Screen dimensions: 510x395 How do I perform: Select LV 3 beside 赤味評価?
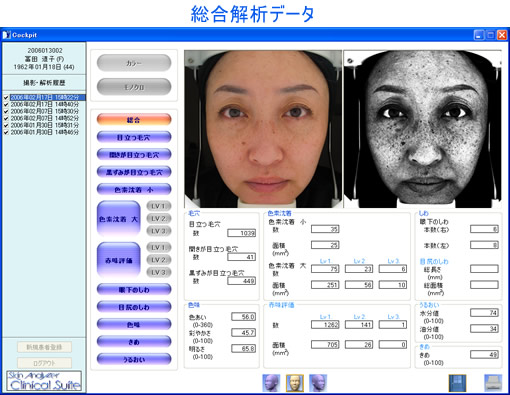159,272
